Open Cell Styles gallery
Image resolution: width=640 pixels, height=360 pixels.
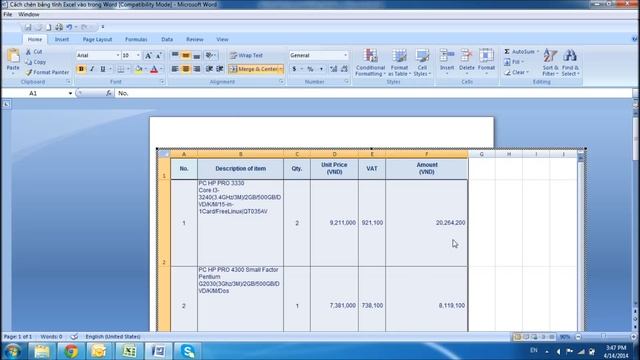tap(422, 62)
